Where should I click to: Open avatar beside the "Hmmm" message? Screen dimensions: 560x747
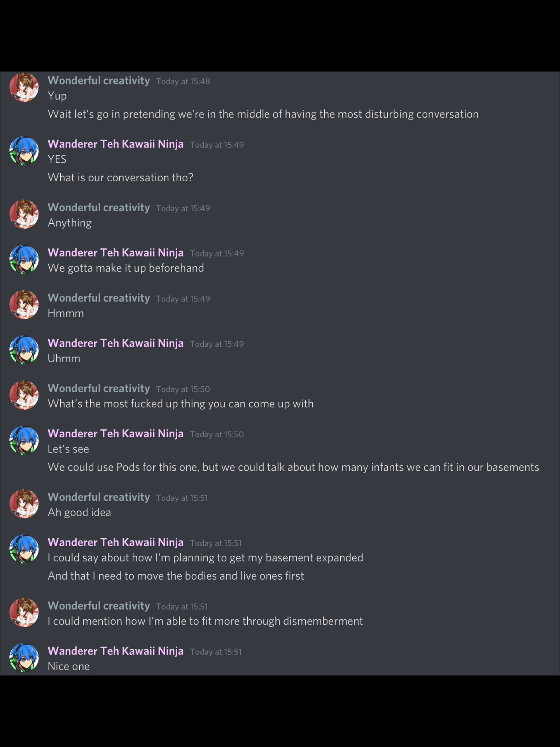[24, 305]
